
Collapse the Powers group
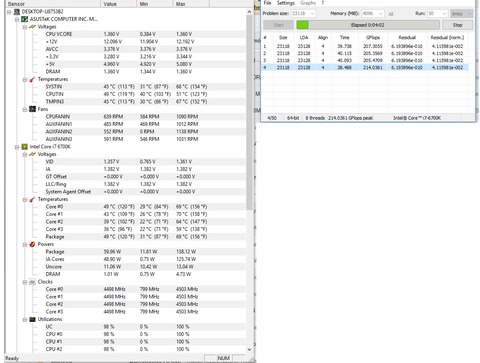pos(25,245)
